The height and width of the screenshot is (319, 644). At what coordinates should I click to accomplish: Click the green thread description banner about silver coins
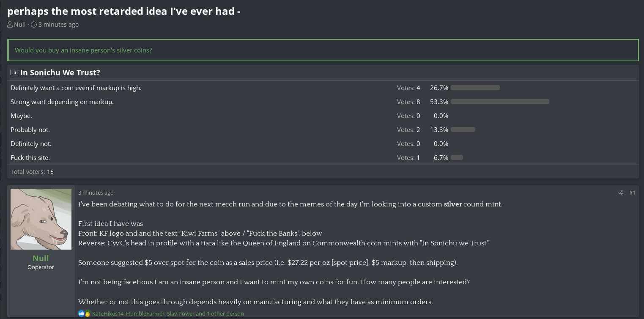point(323,50)
